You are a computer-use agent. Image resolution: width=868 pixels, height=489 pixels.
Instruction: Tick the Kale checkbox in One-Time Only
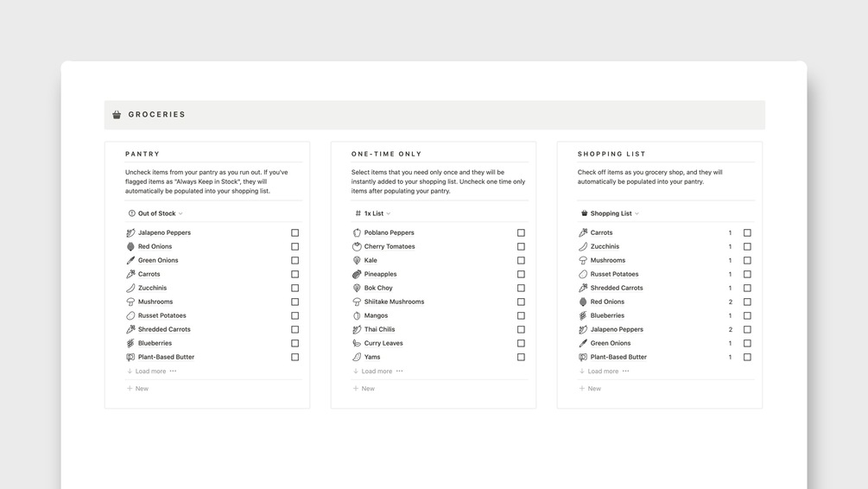(522, 261)
